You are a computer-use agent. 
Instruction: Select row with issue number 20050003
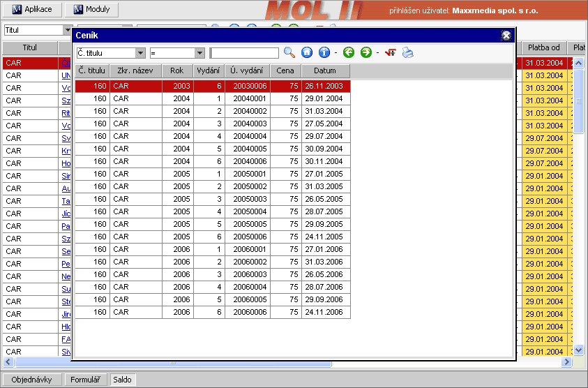pyautogui.click(x=250, y=199)
